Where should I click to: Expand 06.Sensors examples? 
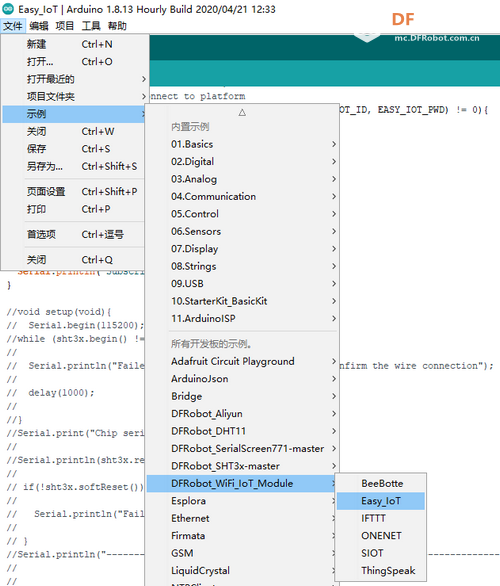point(243,231)
